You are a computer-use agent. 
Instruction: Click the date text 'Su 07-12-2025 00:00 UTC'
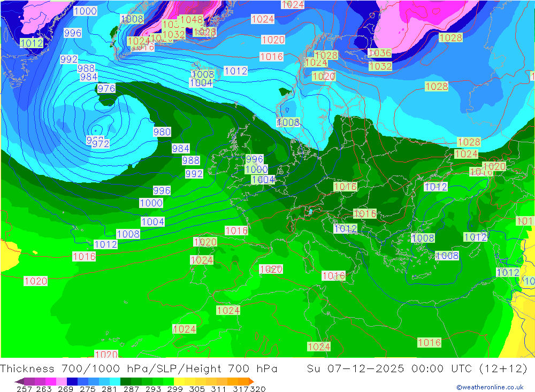(x=389, y=369)
